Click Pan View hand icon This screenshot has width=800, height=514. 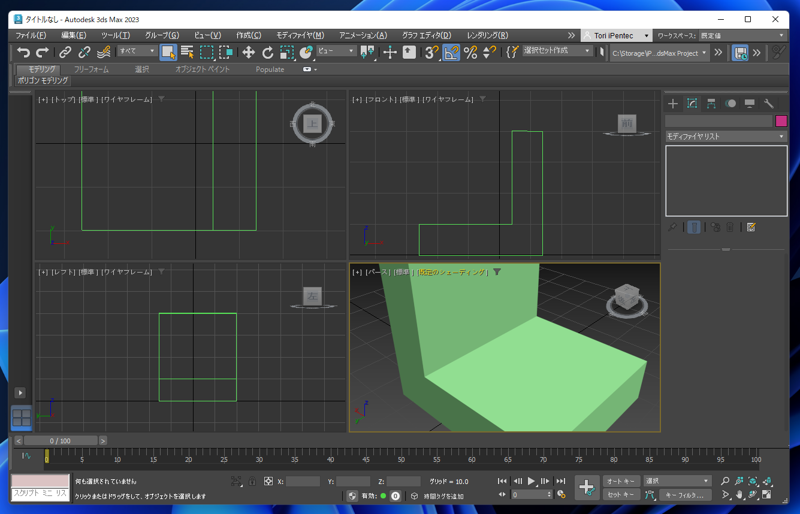point(739,494)
